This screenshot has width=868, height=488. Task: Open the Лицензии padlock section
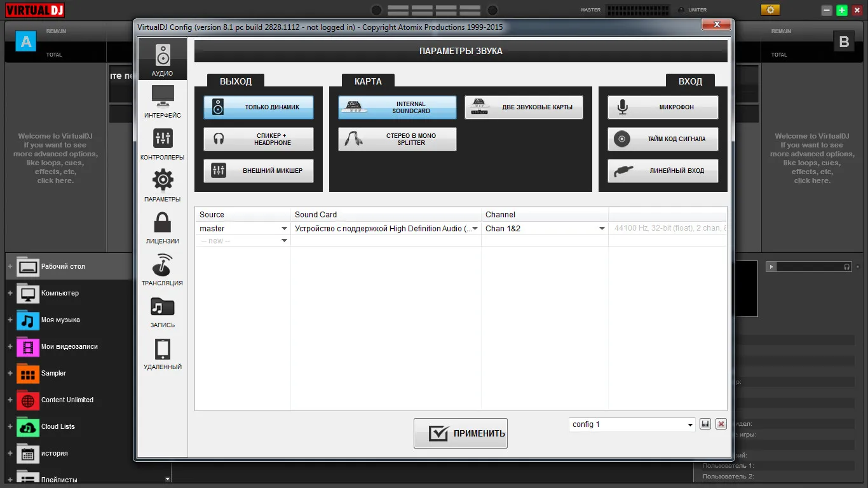(x=163, y=227)
